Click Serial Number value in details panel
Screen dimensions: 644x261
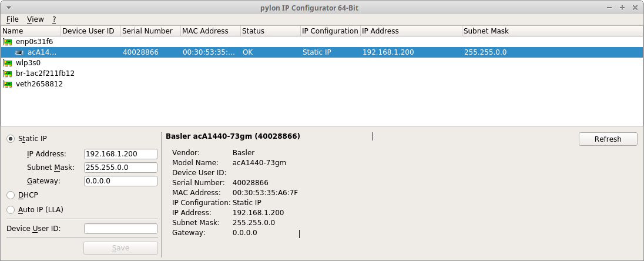click(250, 183)
